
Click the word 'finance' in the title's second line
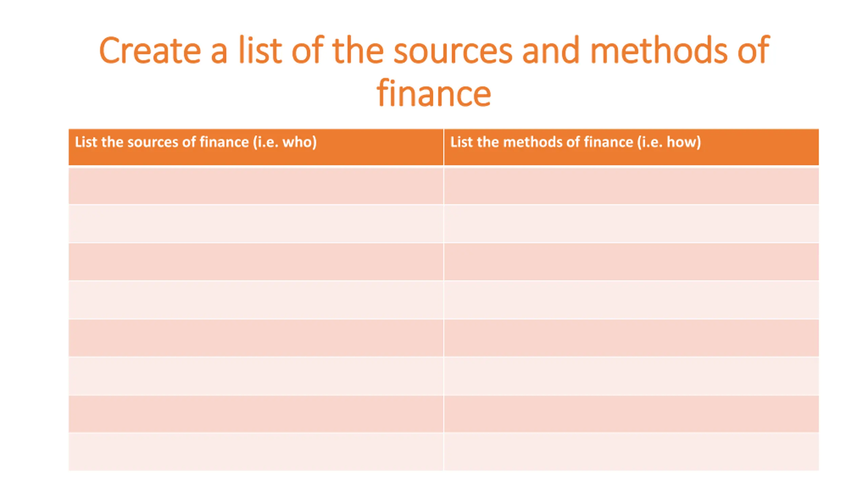(x=434, y=92)
